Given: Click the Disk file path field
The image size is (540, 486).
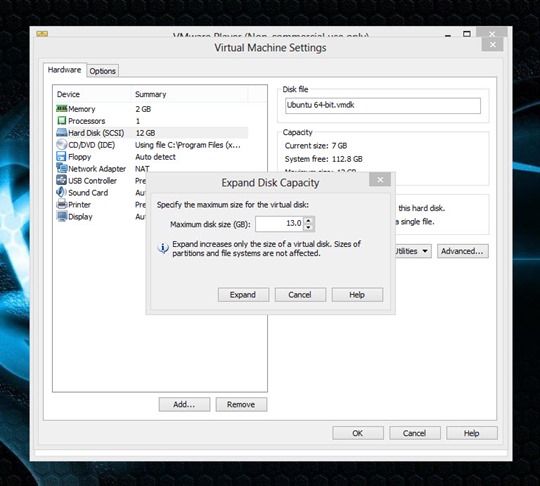Looking at the screenshot, I should click(x=383, y=105).
